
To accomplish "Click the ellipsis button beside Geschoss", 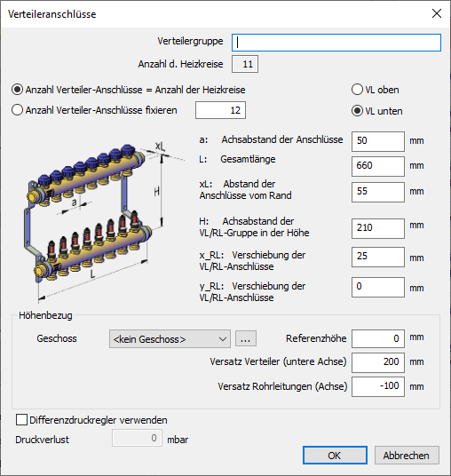I will pyautogui.click(x=246, y=338).
